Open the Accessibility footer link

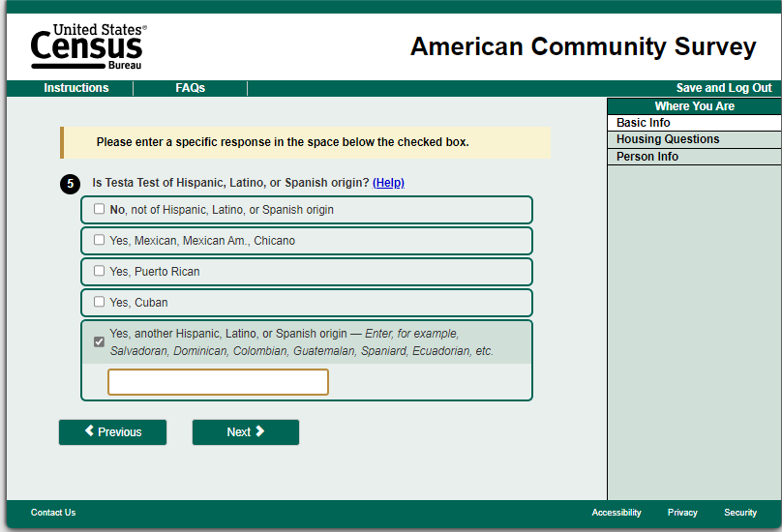pos(617,513)
